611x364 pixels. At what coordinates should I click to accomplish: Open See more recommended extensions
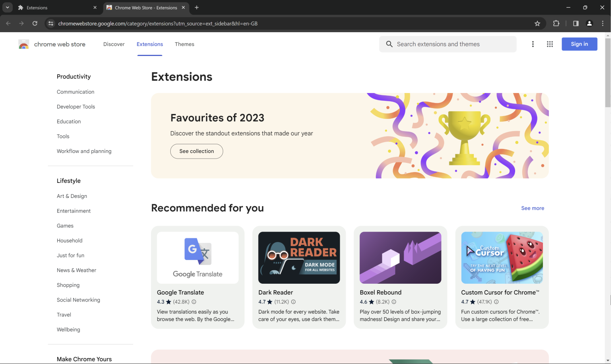(x=533, y=208)
